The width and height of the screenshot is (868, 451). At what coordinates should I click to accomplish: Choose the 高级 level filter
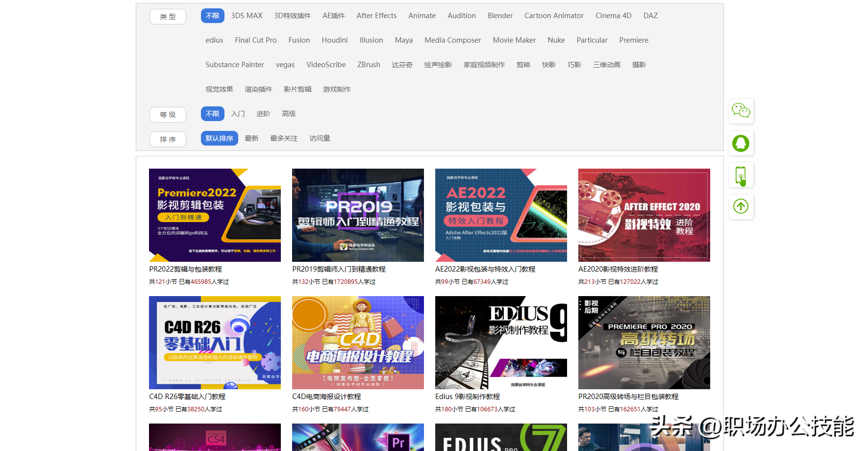(x=289, y=114)
